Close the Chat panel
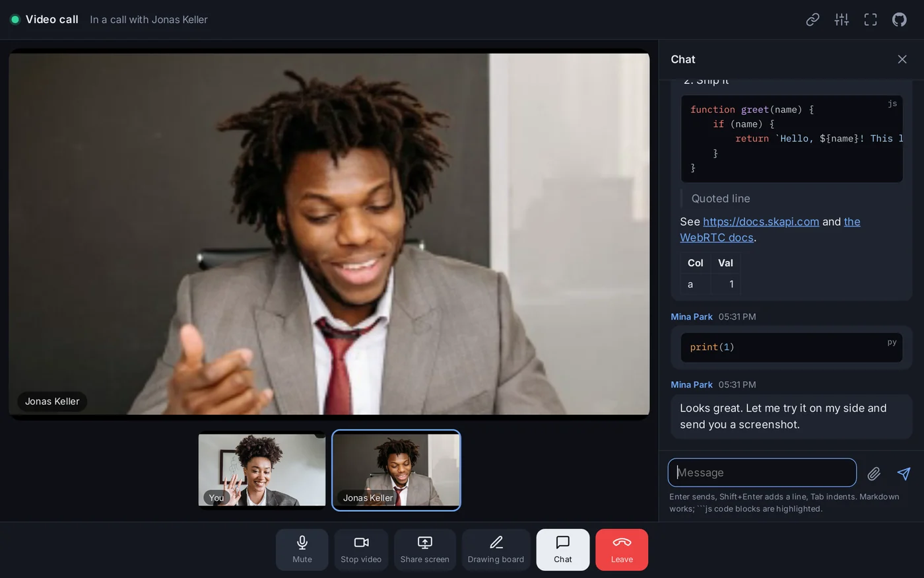 coord(902,59)
